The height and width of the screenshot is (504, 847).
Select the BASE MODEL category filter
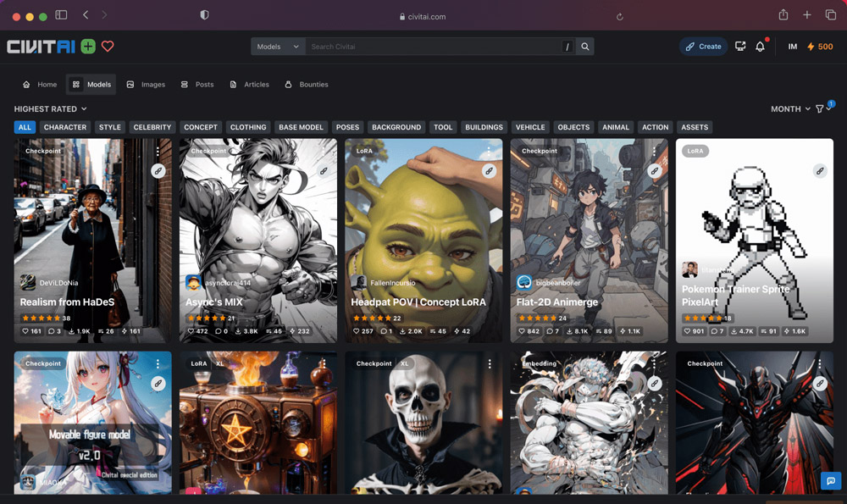click(301, 127)
